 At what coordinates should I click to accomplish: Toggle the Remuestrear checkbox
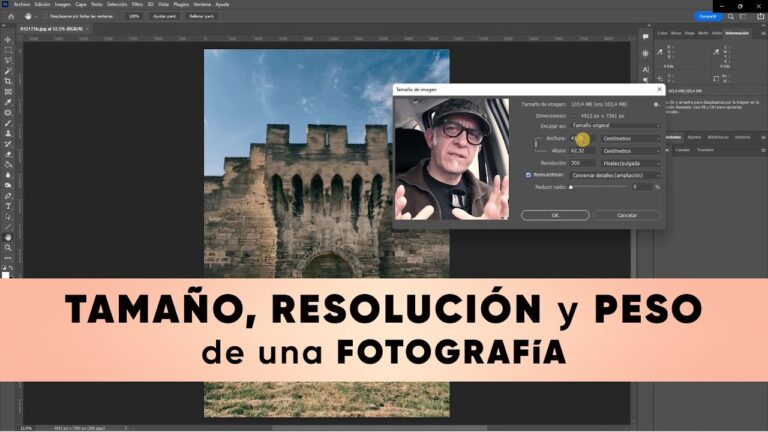(529, 174)
